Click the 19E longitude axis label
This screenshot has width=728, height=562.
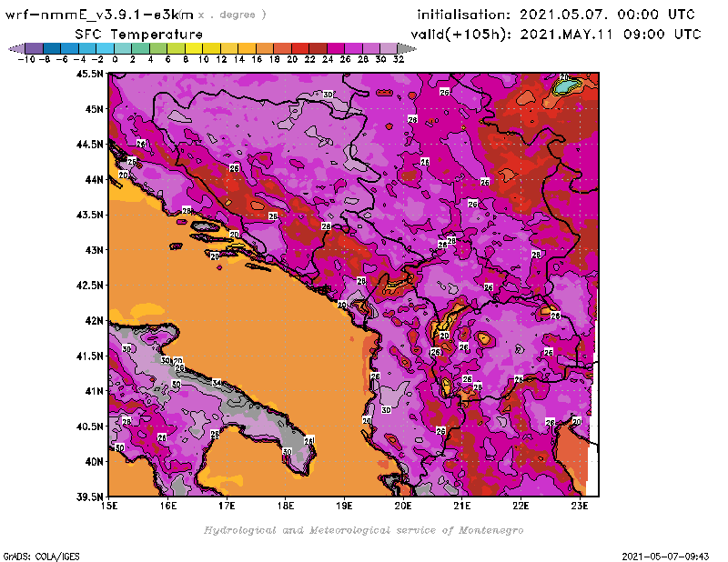tap(344, 506)
